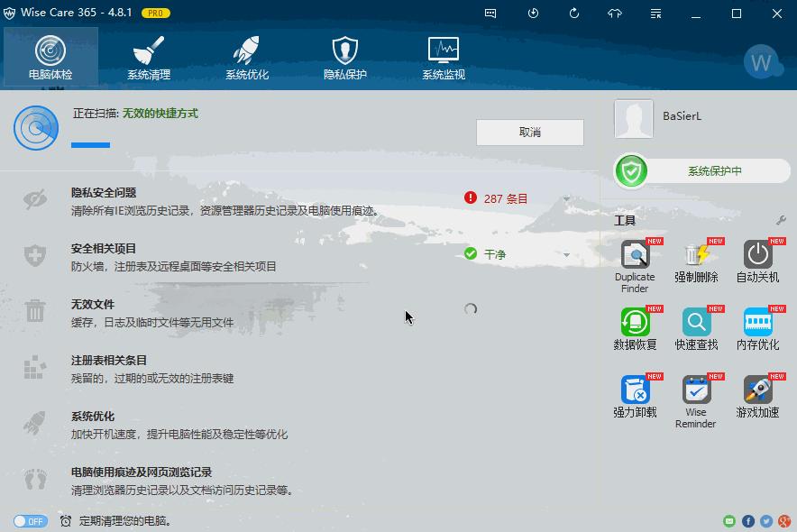
Task: Switch to the 系统清理 tab
Action: point(149,58)
